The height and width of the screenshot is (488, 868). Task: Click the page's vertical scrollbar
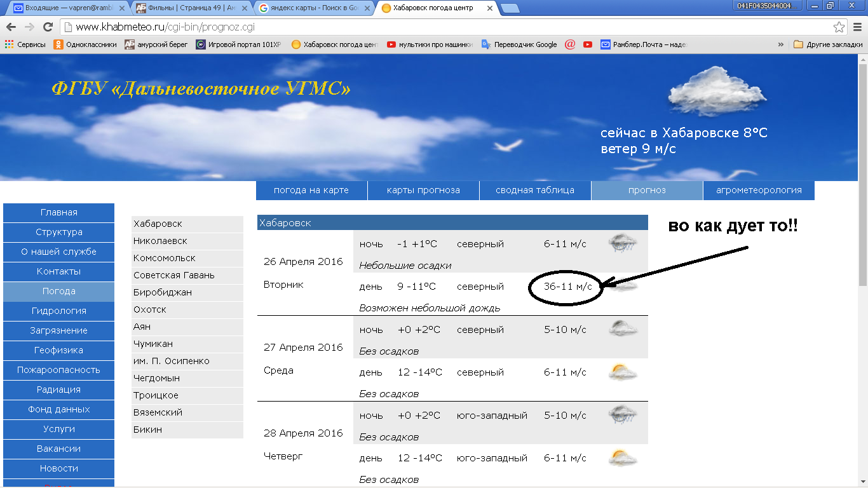(x=862, y=172)
